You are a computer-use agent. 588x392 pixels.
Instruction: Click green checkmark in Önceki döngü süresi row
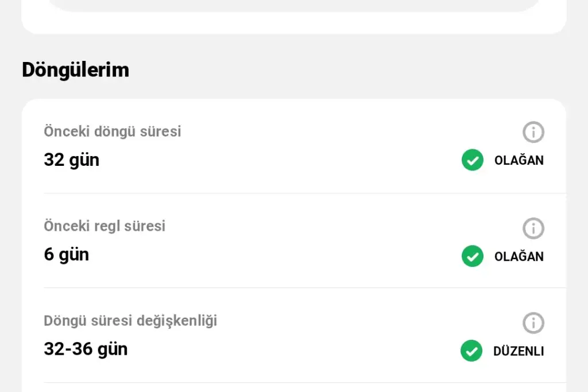click(473, 160)
